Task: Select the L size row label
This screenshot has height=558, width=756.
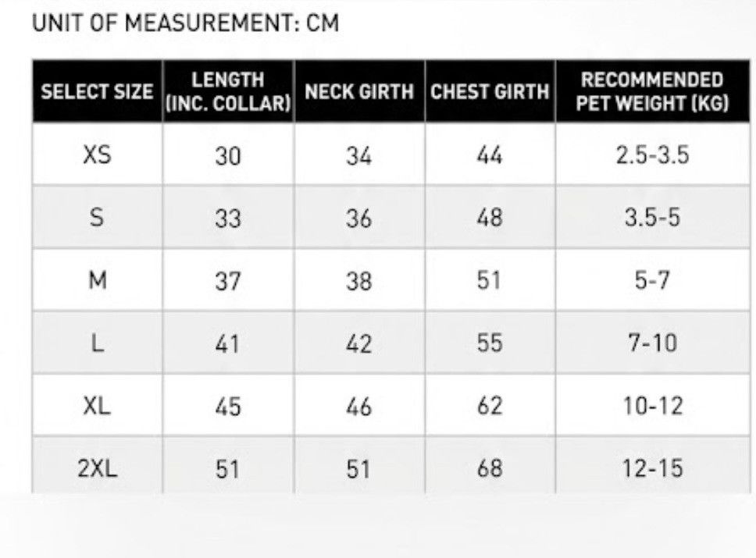Action: tap(98, 343)
